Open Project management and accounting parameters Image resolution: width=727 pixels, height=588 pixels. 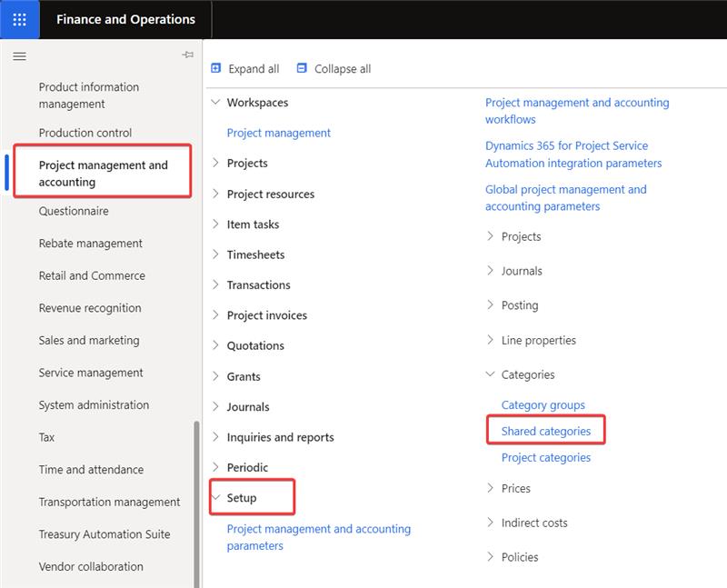pyautogui.click(x=318, y=535)
